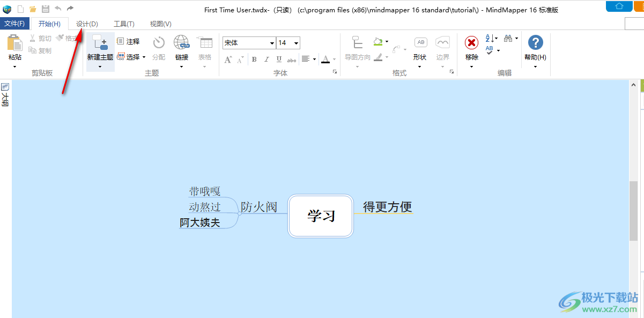Expand the Remove (移除) dropdown arrow
This screenshot has width=644, height=318.
pos(471,67)
